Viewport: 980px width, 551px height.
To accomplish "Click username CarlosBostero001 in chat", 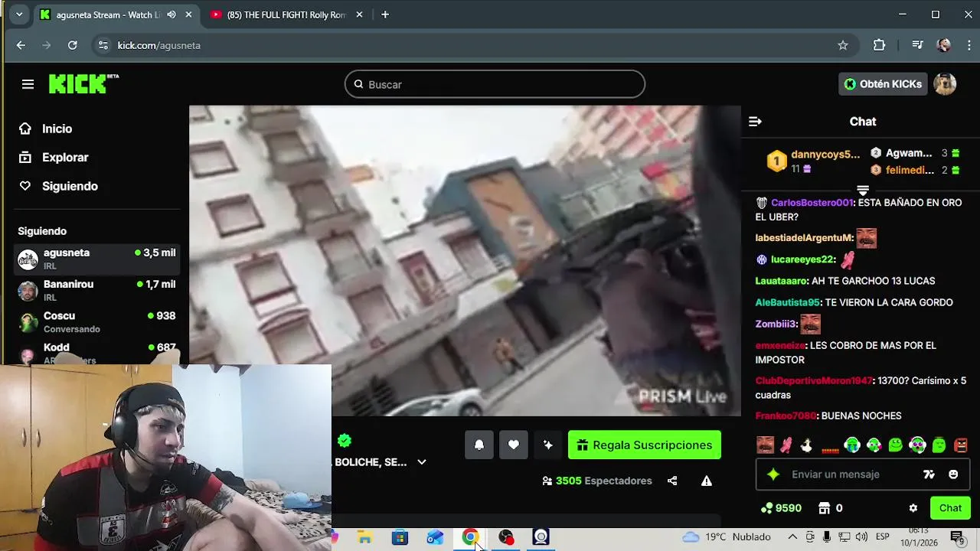I will click(812, 203).
